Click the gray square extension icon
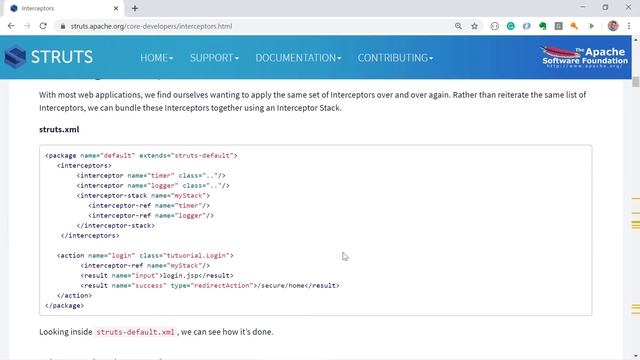The image size is (640, 360). tap(558, 26)
